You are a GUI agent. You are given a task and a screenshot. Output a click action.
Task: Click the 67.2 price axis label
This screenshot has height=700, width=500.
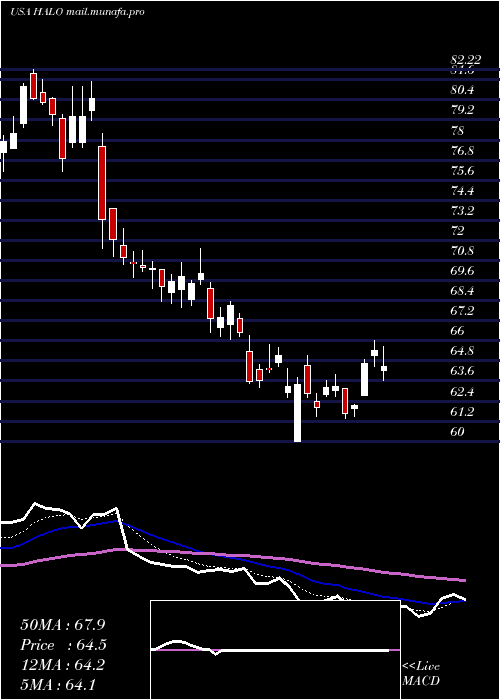tap(462, 310)
